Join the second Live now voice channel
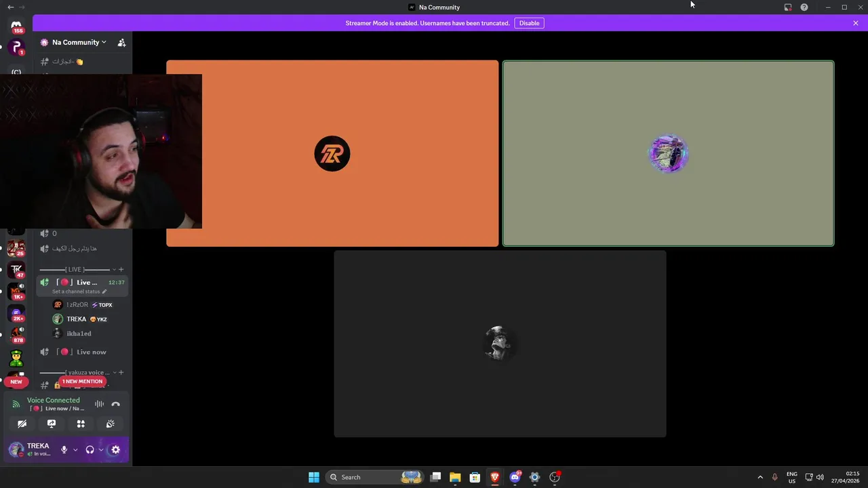 [x=82, y=352]
